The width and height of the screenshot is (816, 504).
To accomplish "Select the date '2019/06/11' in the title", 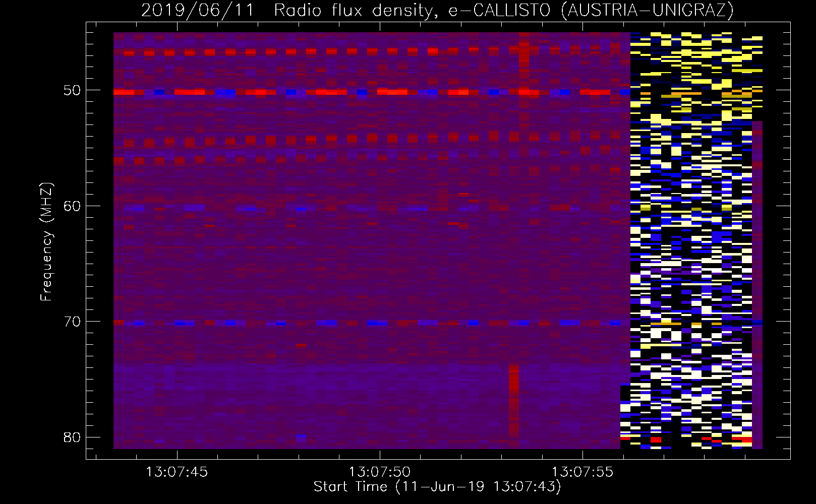I will (x=198, y=11).
